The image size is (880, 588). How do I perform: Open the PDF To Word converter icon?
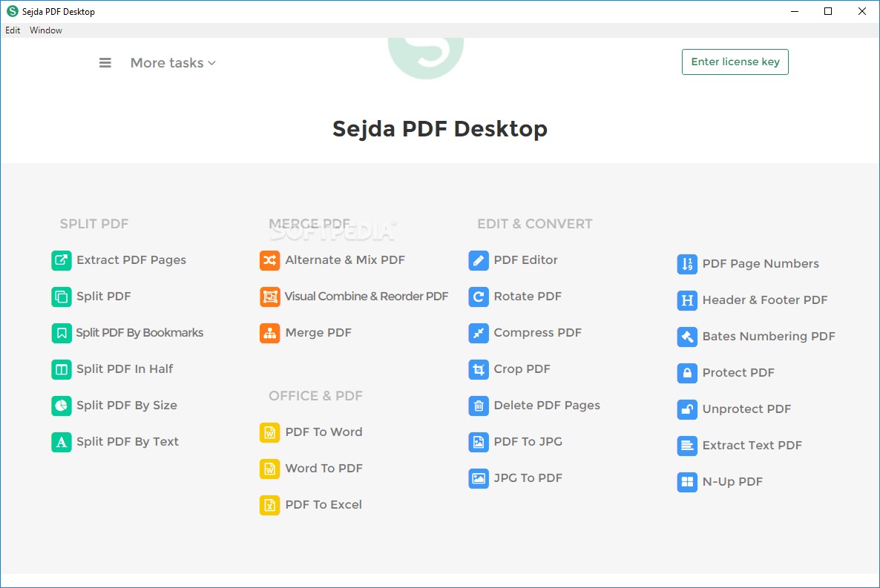tap(269, 432)
